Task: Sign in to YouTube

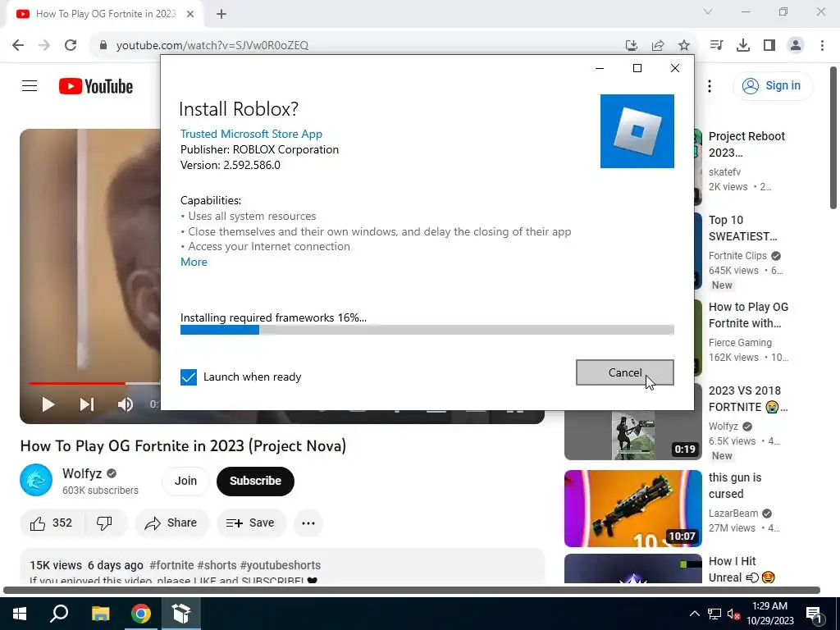Action: pyautogui.click(x=773, y=85)
